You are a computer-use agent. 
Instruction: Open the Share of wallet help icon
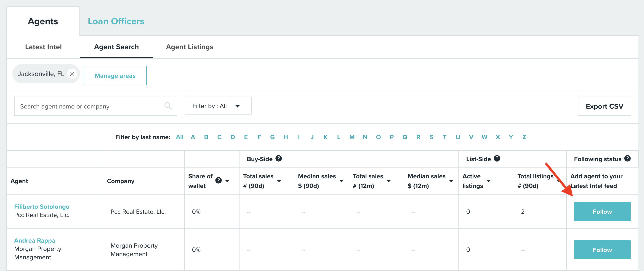coord(218,181)
